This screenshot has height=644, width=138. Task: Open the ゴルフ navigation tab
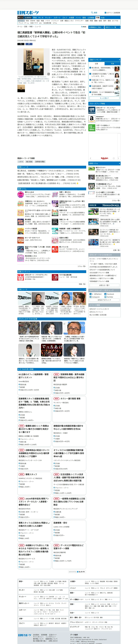65,18
